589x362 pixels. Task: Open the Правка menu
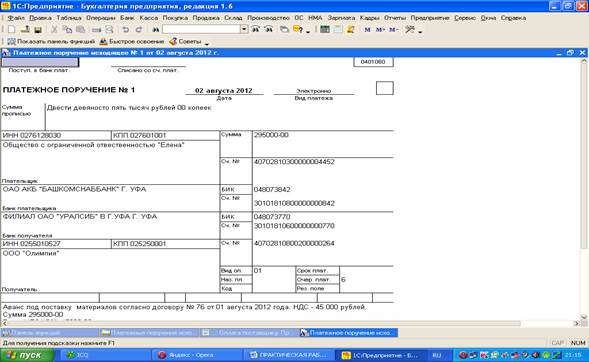pos(40,18)
